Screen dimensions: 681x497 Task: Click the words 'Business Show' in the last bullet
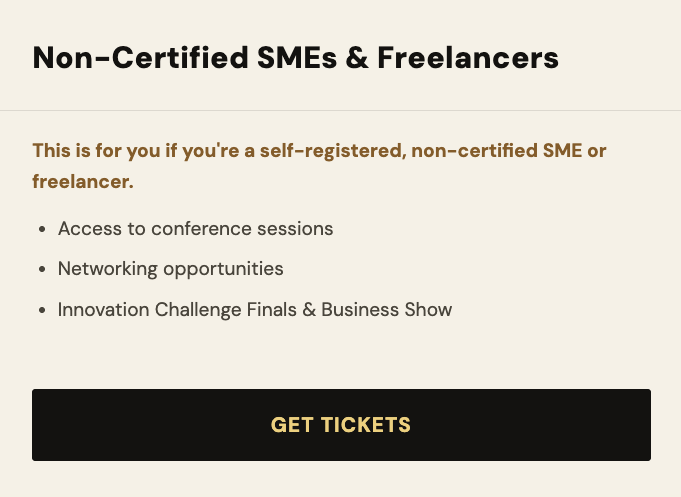click(387, 310)
